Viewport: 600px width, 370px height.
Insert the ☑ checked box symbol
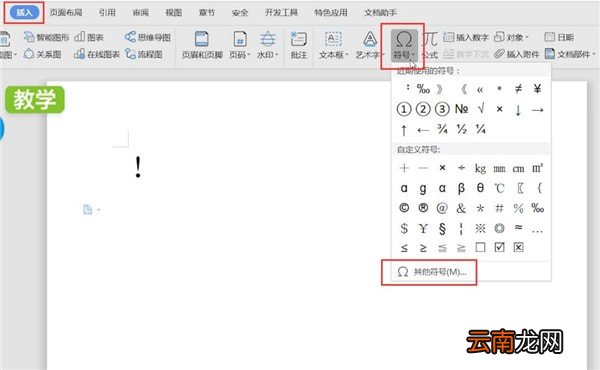point(499,247)
